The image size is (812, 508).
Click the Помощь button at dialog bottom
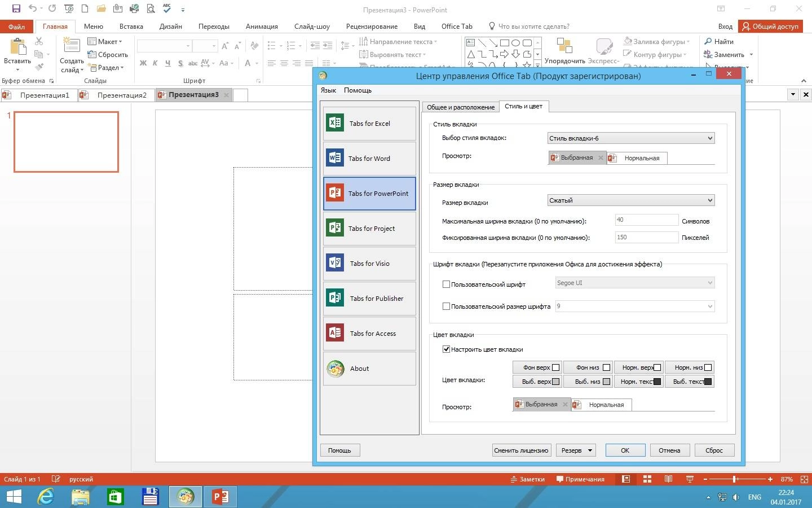[339, 450]
